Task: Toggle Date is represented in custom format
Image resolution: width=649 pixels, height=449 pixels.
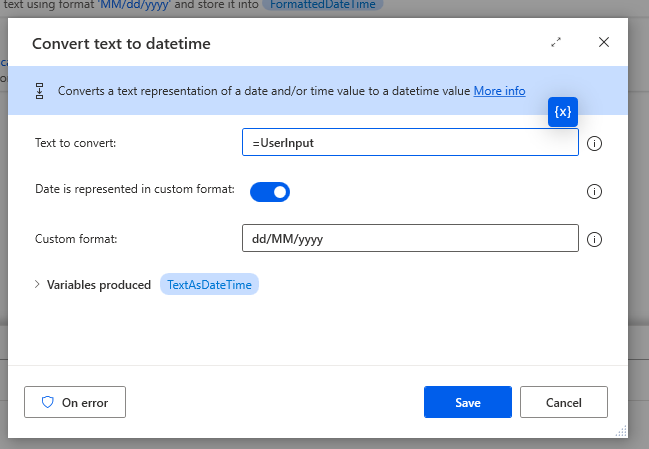Action: [x=270, y=192]
